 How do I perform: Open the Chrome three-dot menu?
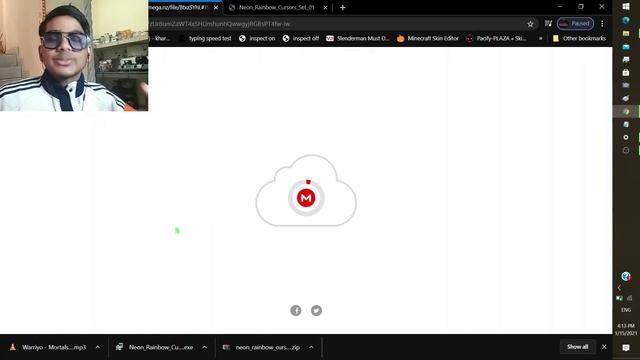(x=602, y=24)
